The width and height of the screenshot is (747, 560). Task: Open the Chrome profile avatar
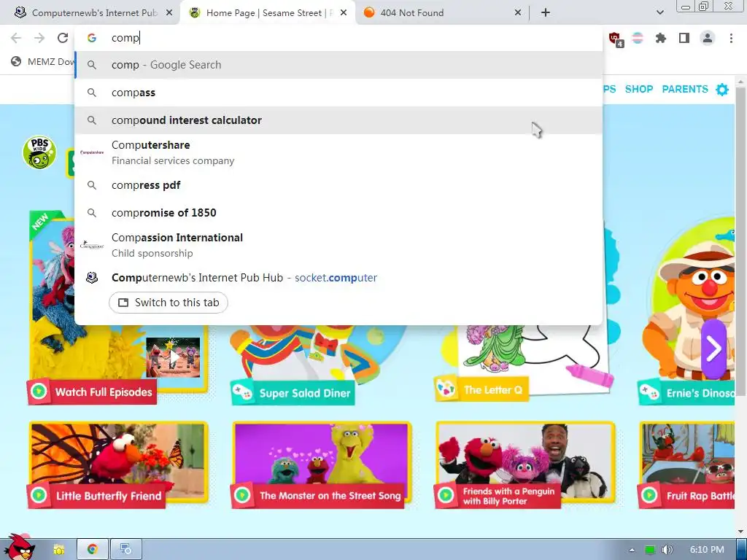pyautogui.click(x=708, y=38)
